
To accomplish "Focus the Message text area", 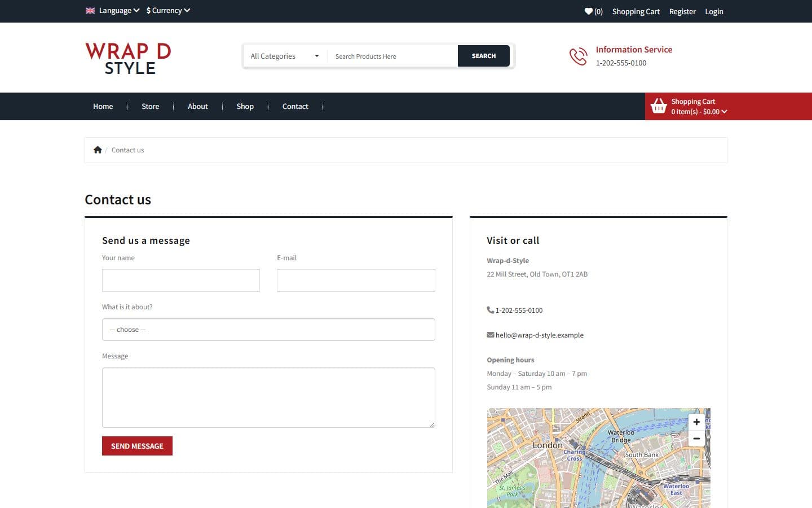I will pos(268,397).
